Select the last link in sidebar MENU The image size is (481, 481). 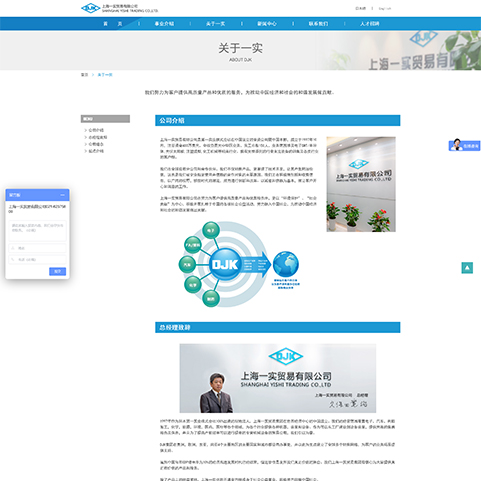tap(96, 151)
